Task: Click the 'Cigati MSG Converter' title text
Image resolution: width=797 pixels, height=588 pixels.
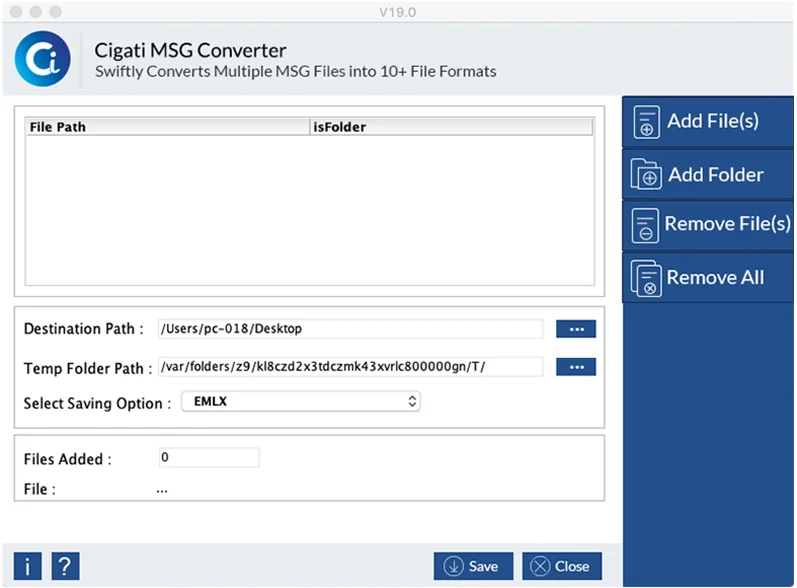Action: tap(190, 50)
